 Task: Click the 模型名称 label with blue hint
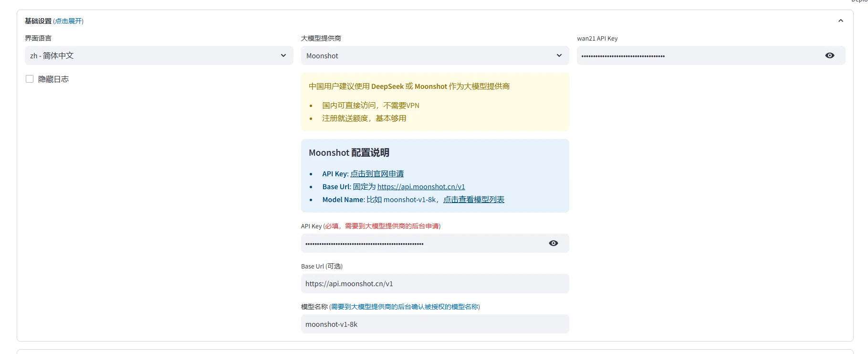coord(390,307)
